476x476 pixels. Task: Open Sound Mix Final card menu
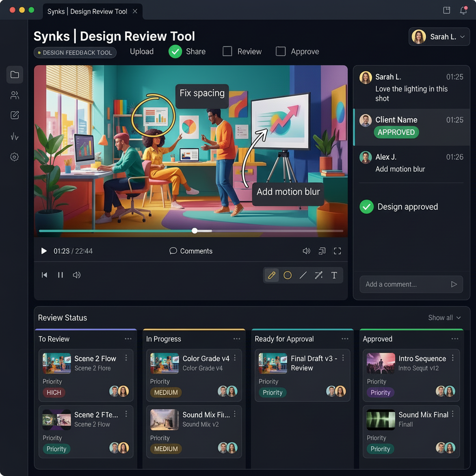tap(453, 414)
